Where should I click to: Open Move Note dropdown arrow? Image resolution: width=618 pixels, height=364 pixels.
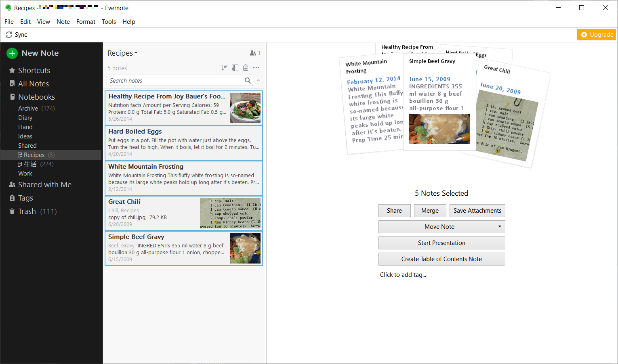[500, 227]
